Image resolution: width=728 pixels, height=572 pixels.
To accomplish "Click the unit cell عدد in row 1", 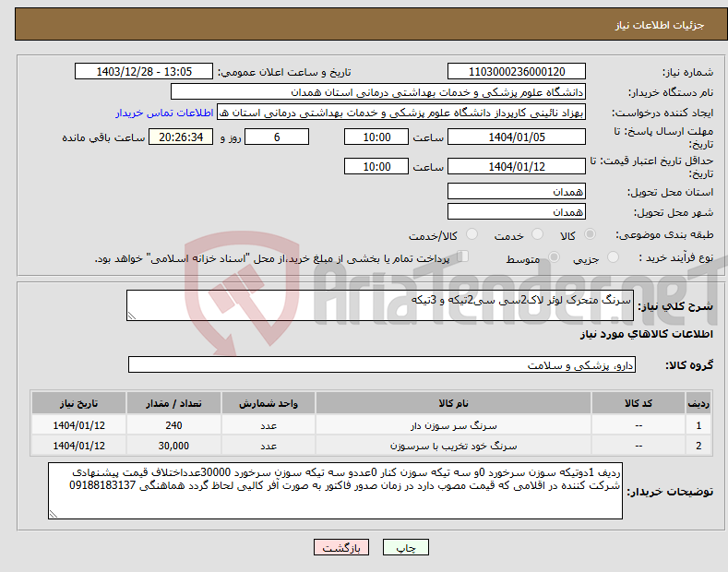I will click(269, 425).
